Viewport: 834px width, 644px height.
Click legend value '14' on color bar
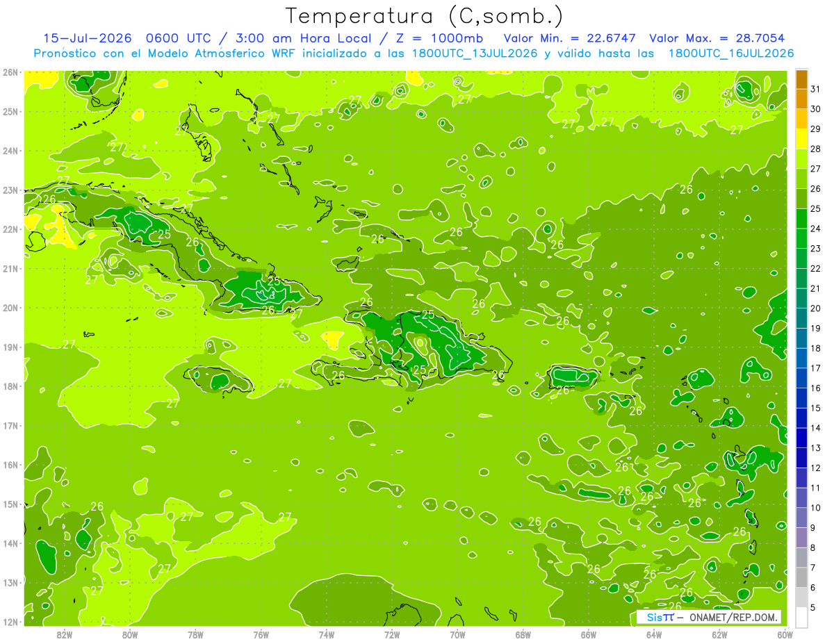click(816, 428)
